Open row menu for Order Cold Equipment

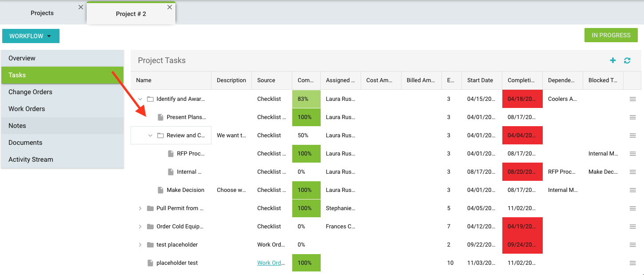click(x=632, y=227)
